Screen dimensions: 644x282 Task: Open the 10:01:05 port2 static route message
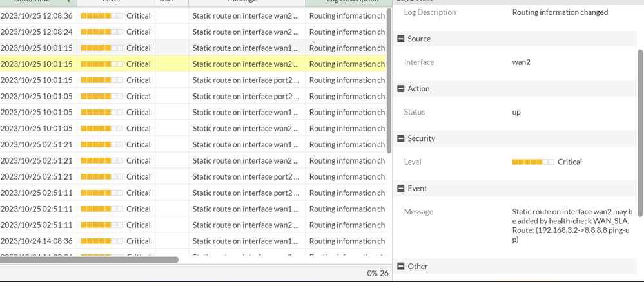pyautogui.click(x=246, y=97)
